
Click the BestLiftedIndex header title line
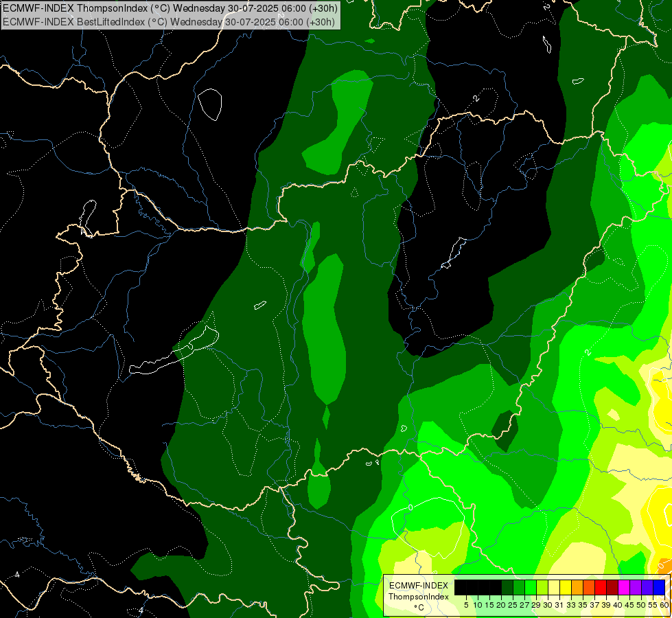168,21
